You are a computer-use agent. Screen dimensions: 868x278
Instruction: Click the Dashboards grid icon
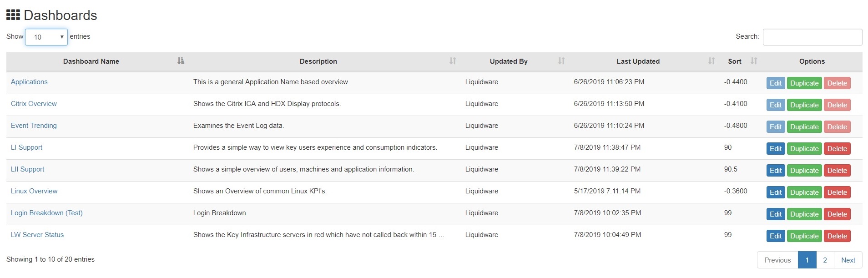[x=13, y=15]
